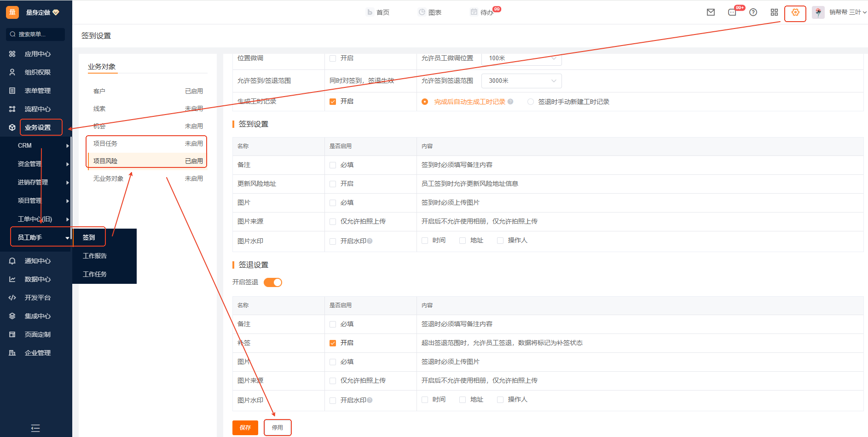This screenshot has width=868, height=437.
Task: Open the 100米 fine-tune distance dropdown
Action: coord(521,58)
